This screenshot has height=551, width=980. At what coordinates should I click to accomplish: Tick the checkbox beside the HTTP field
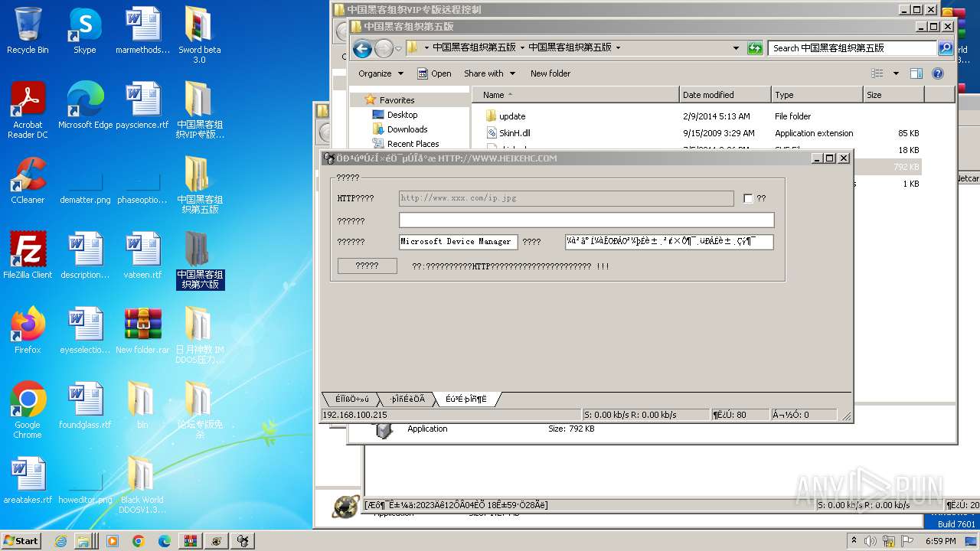tap(748, 198)
